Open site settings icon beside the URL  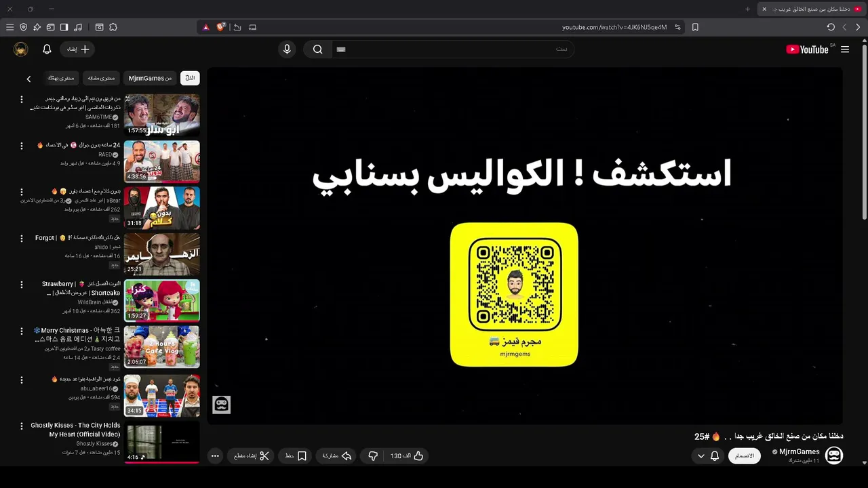coord(677,27)
